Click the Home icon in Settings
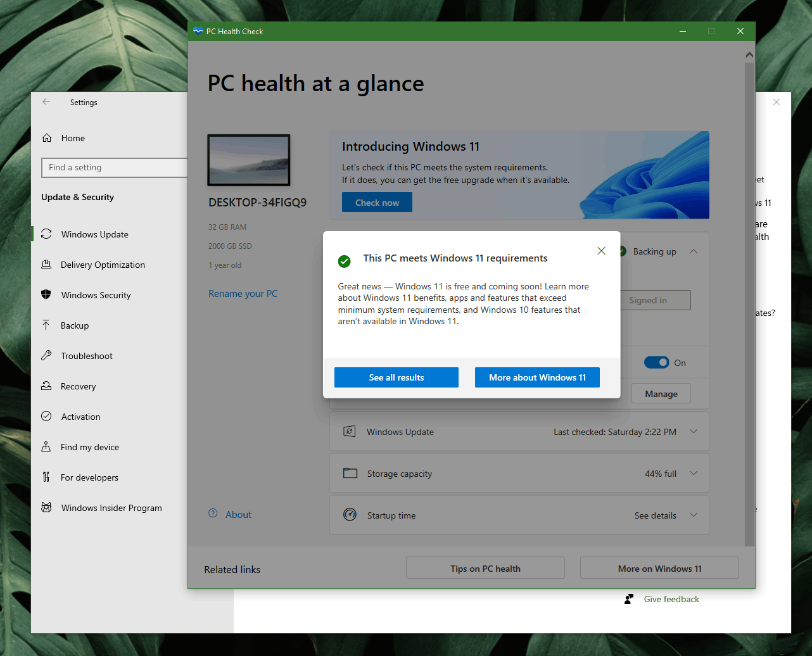 46,138
